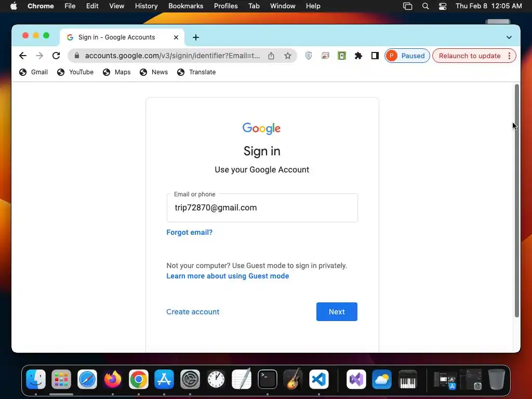Open the Extensions puzzle piece menu

358,56
